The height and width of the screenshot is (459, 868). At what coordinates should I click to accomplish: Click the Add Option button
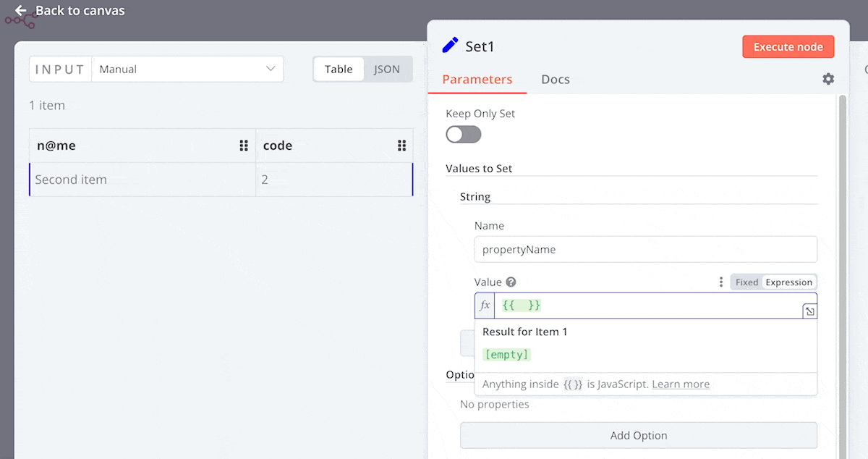tap(638, 436)
